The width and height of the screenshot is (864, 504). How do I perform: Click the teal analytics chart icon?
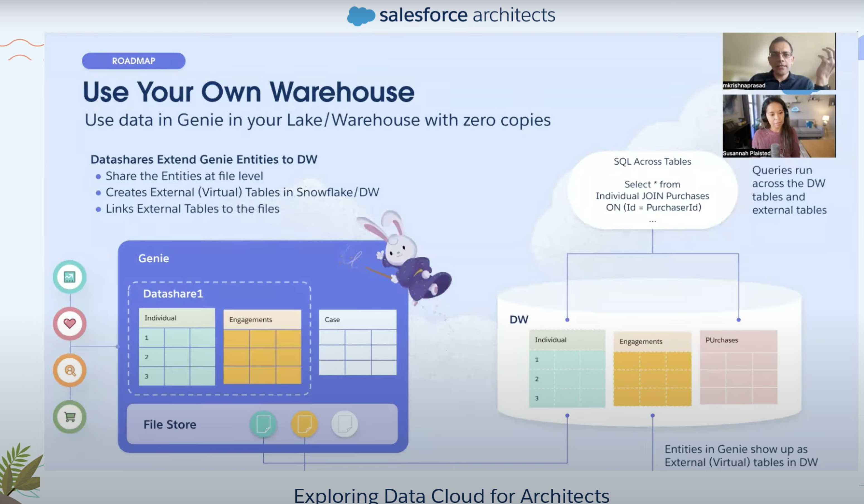(x=70, y=277)
